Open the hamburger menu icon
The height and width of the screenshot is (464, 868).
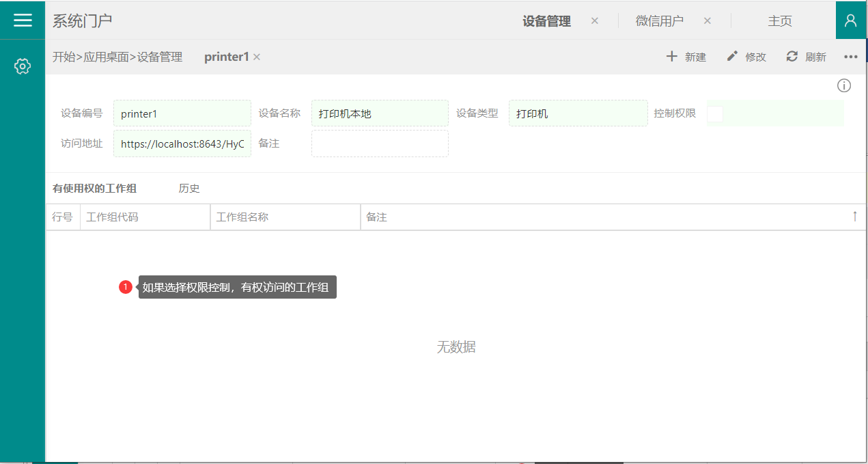click(23, 20)
